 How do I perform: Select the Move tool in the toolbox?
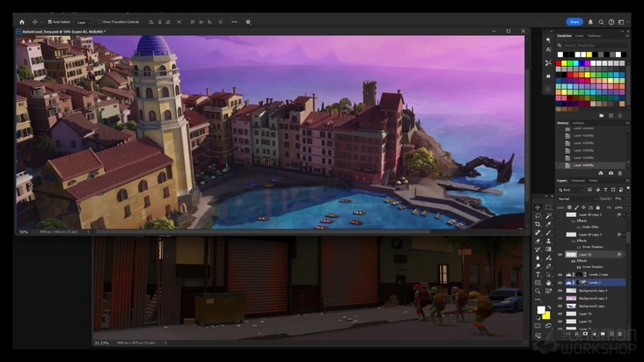pyautogui.click(x=538, y=207)
